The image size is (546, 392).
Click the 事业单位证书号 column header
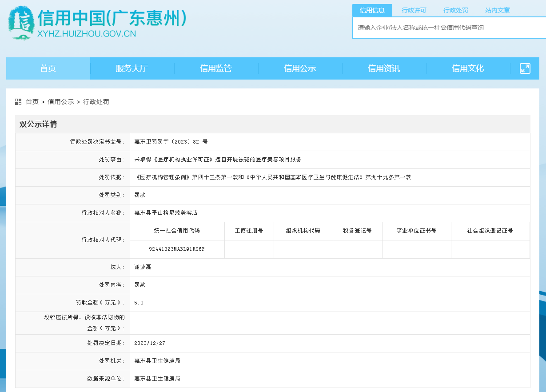(x=417, y=231)
